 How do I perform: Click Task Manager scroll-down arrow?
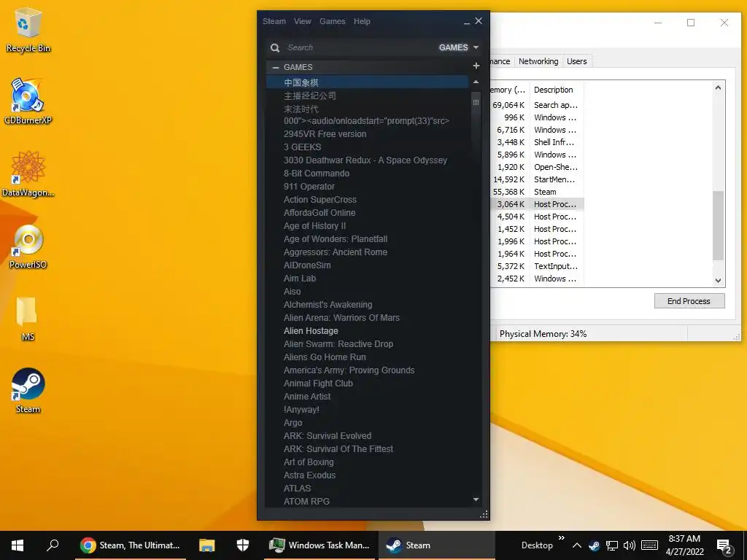click(718, 281)
